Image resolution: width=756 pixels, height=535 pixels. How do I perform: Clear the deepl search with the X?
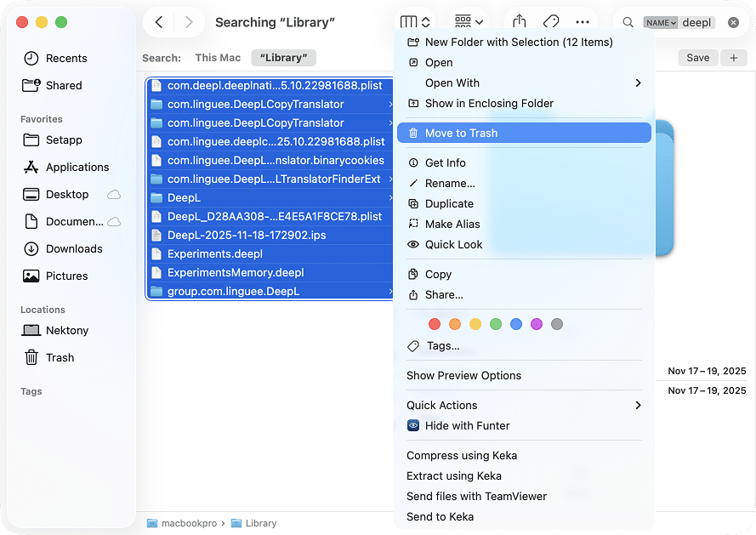coord(732,22)
